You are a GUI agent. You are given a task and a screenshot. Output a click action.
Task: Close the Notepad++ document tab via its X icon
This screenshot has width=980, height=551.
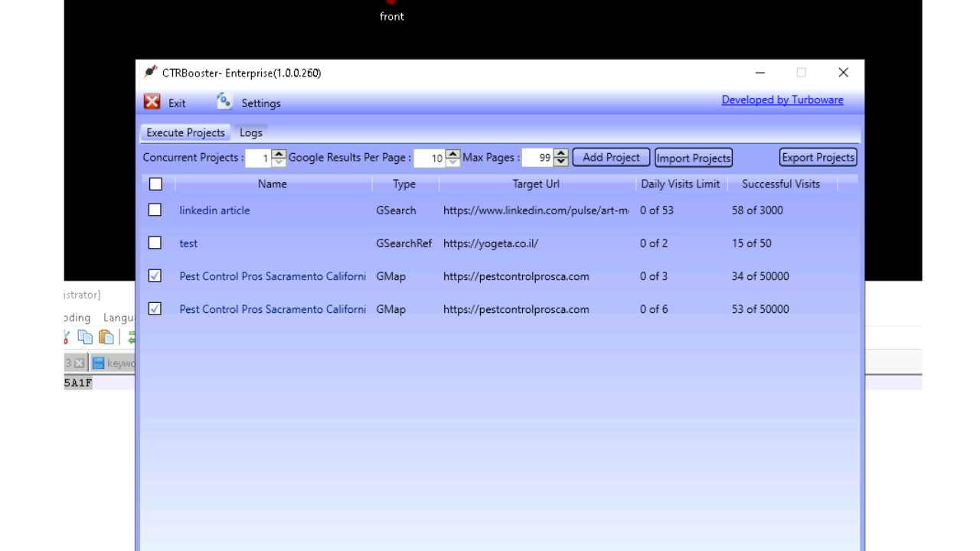point(79,363)
